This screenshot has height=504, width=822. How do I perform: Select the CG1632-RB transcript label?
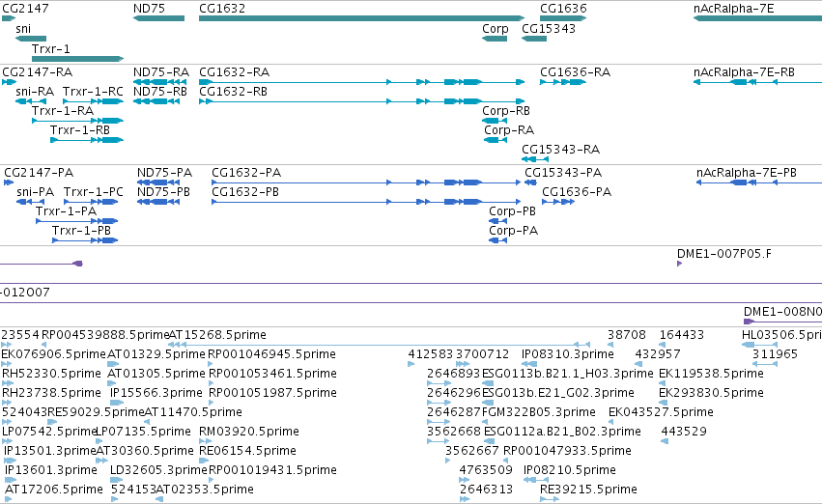(x=234, y=92)
